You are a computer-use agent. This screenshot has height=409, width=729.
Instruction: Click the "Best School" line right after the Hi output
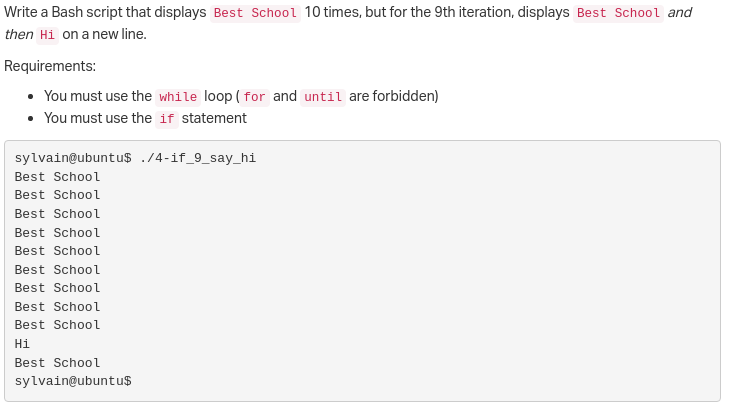pyautogui.click(x=57, y=363)
